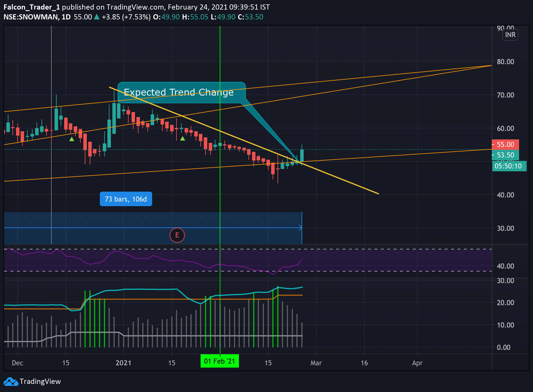Click the red 55.00 price label
Viewport: 533px width, 392px height.
click(505, 144)
